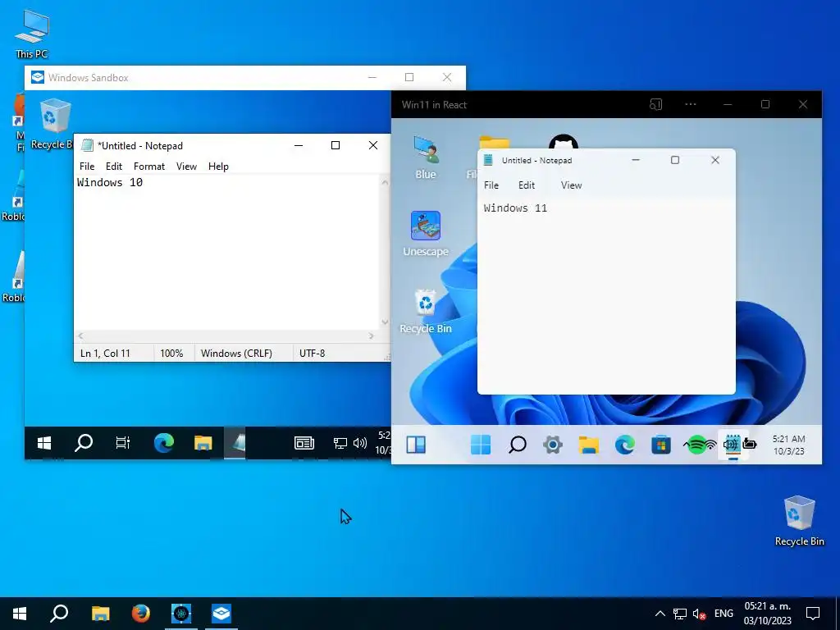840x630 pixels.
Task: Click "Ln 1, Col 11" status entry
Action: coord(105,353)
